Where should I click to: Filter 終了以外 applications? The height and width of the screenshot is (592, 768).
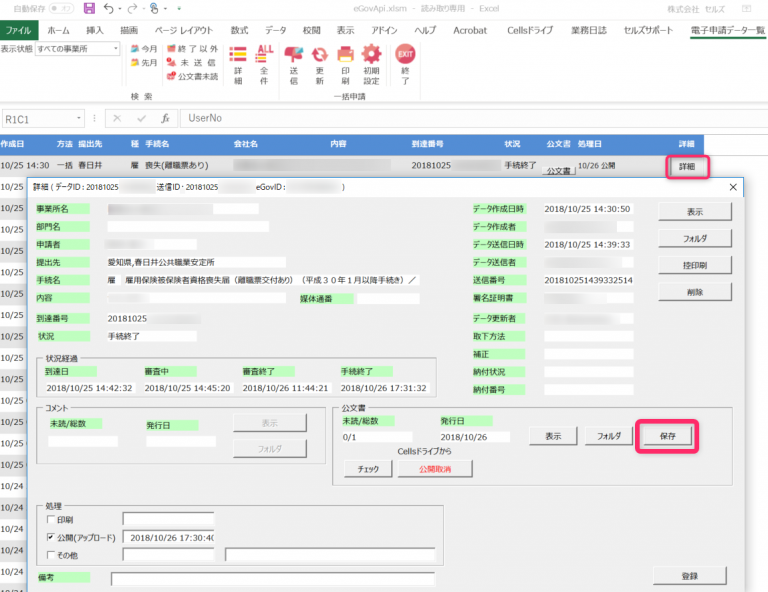point(192,48)
